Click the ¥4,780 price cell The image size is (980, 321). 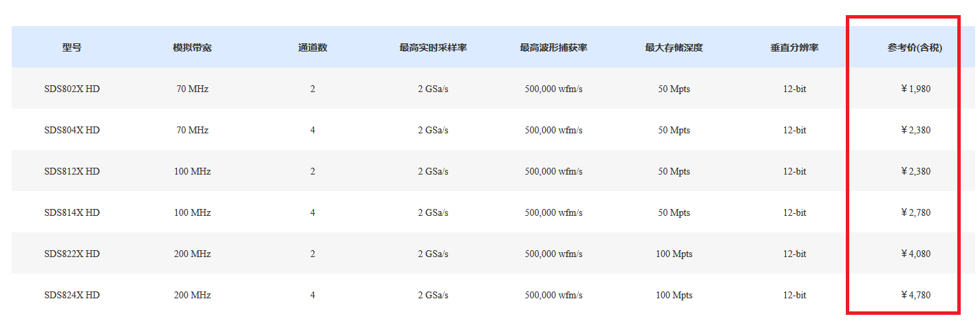[x=915, y=295]
